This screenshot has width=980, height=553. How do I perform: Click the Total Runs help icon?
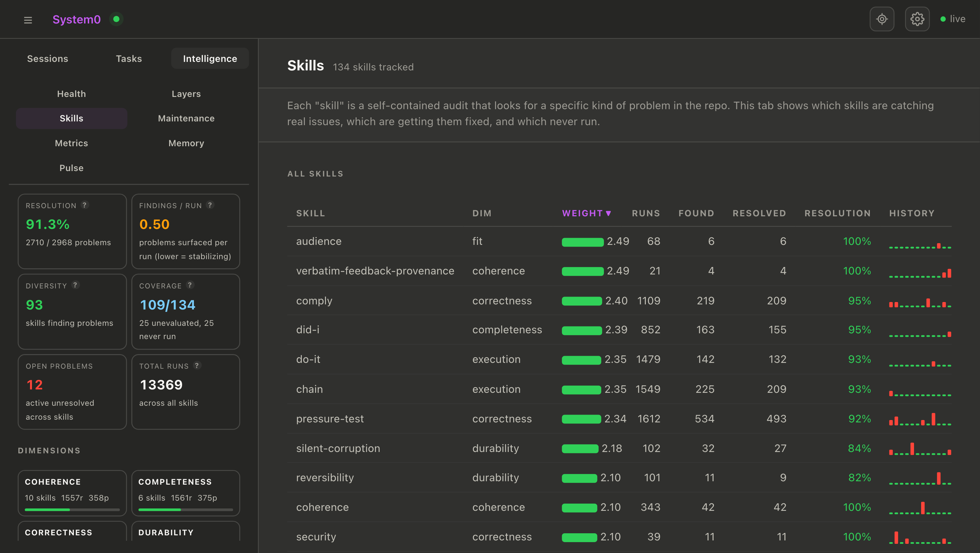[197, 365]
